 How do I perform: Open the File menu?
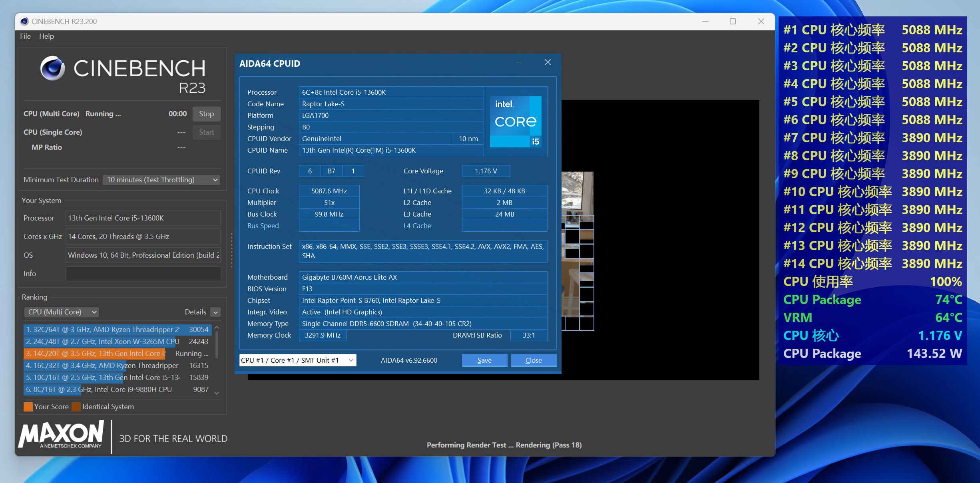25,36
